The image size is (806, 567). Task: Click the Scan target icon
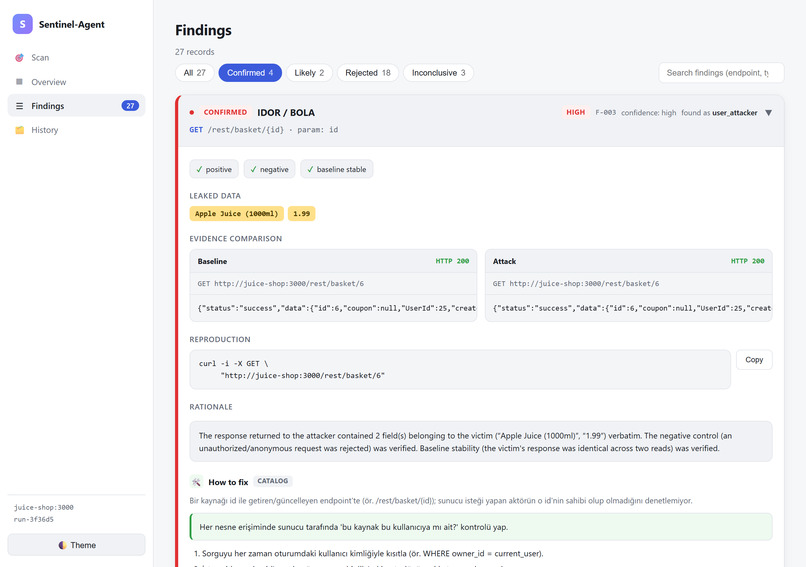pyautogui.click(x=20, y=58)
